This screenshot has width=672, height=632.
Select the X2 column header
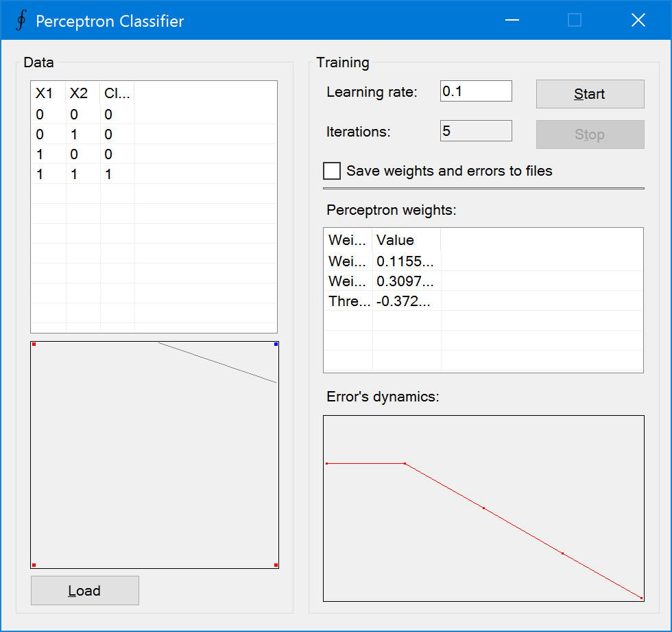77,93
